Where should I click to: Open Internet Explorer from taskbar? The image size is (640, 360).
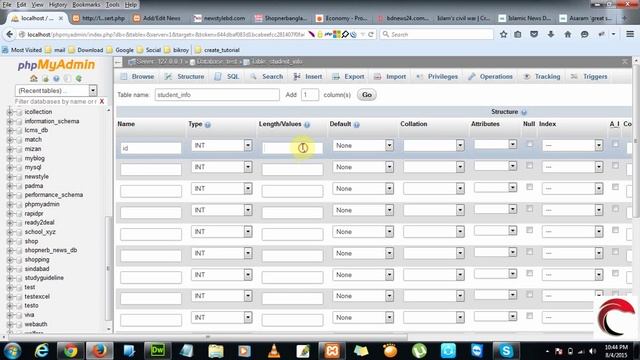pos(42,351)
